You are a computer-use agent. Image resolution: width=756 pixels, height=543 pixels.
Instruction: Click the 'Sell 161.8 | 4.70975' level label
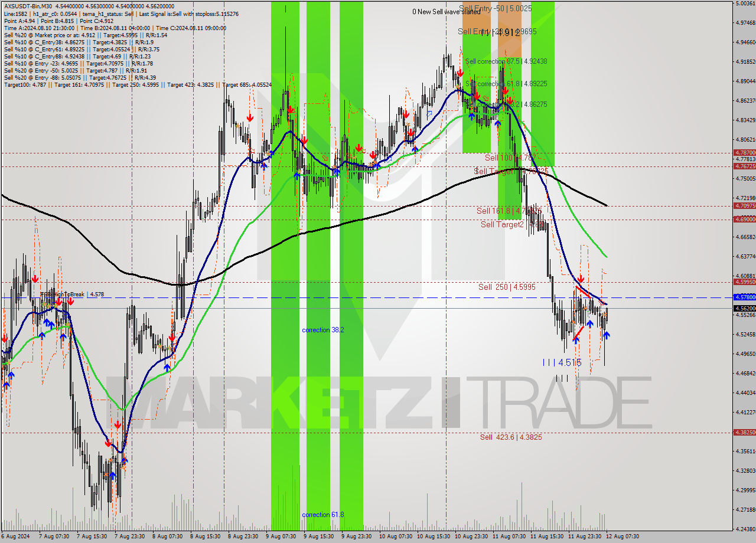point(510,211)
